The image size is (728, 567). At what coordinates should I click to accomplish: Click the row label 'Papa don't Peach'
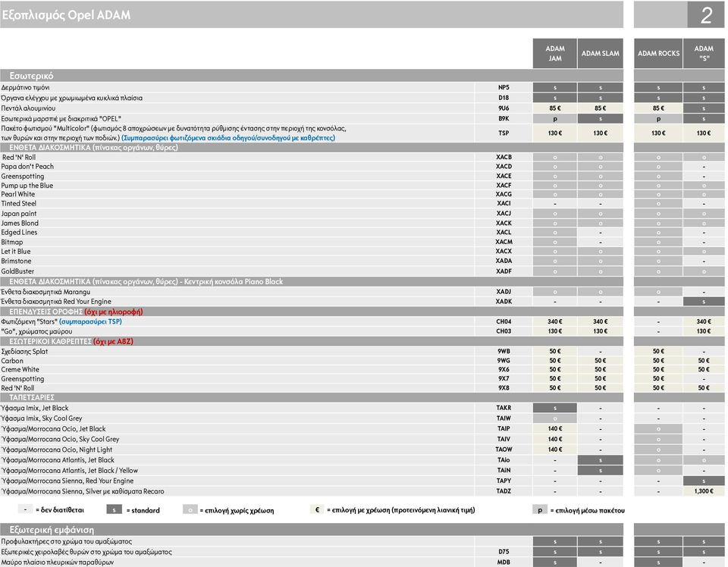[27, 167]
